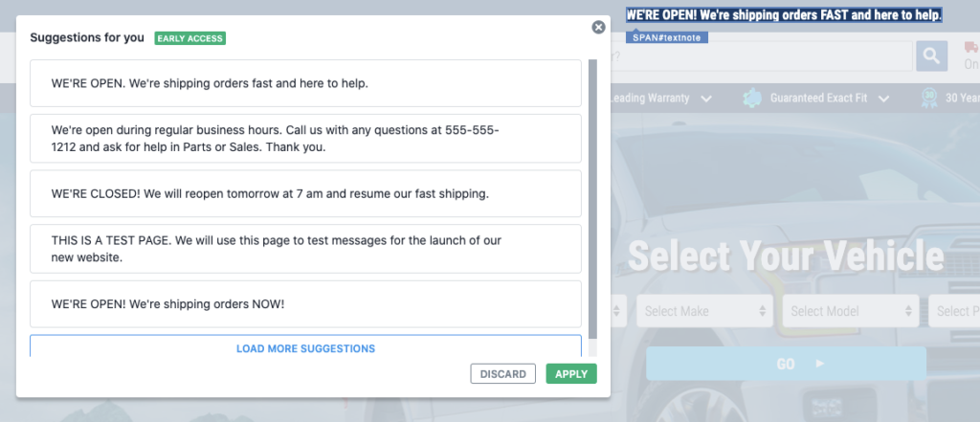Choose the "WE'RE OPEN. We're shipping orders fast" suggestion

pos(305,83)
